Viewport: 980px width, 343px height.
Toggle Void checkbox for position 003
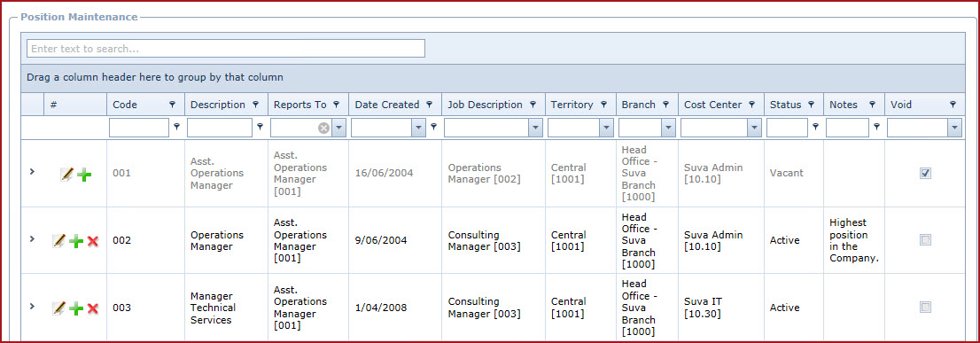coord(926,308)
